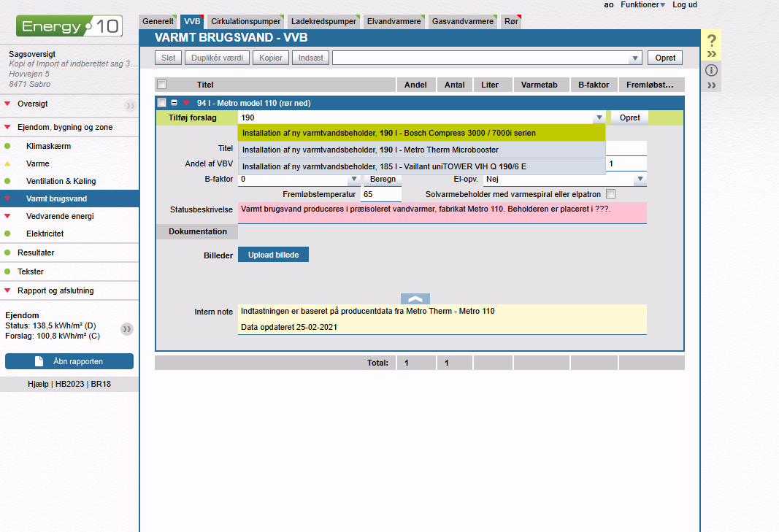Click the document icon on Åbn rapporten
The image size is (779, 532).
point(39,361)
